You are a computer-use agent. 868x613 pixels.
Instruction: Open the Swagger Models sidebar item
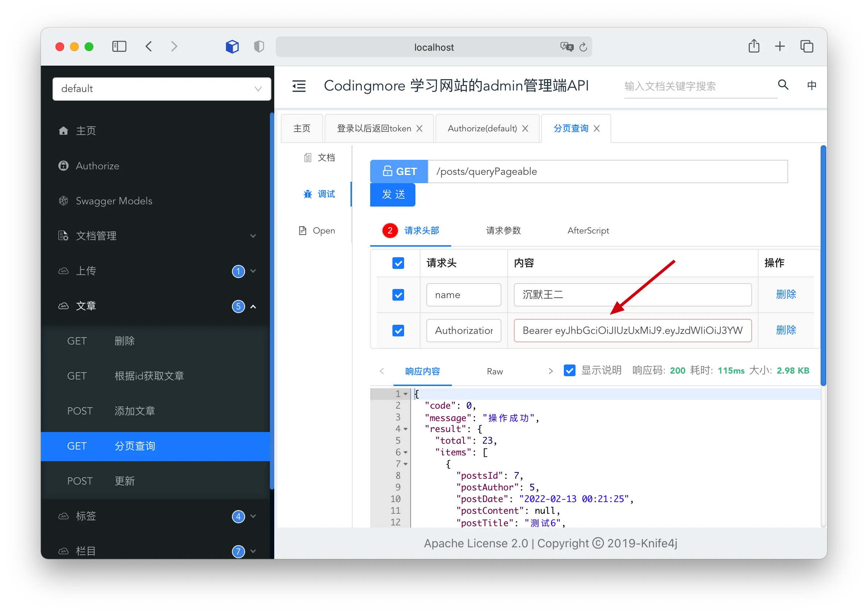click(114, 201)
